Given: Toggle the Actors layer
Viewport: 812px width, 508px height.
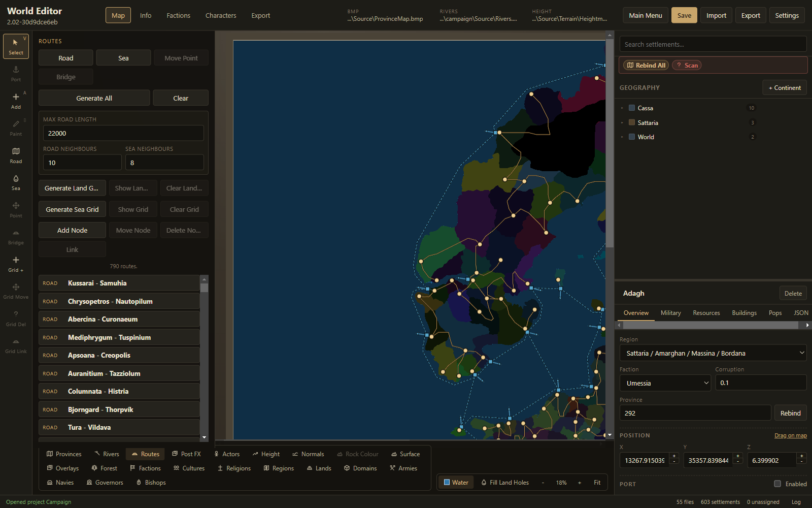Looking at the screenshot, I should tap(227, 454).
